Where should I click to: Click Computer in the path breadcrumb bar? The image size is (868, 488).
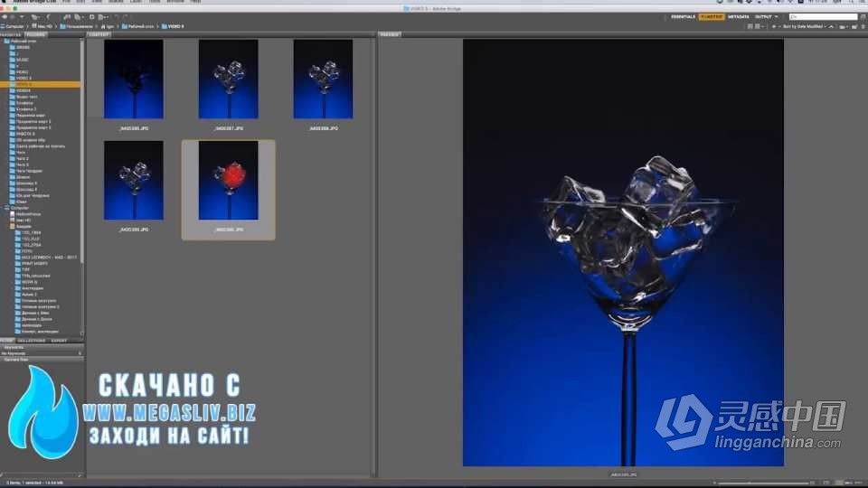click(x=14, y=27)
